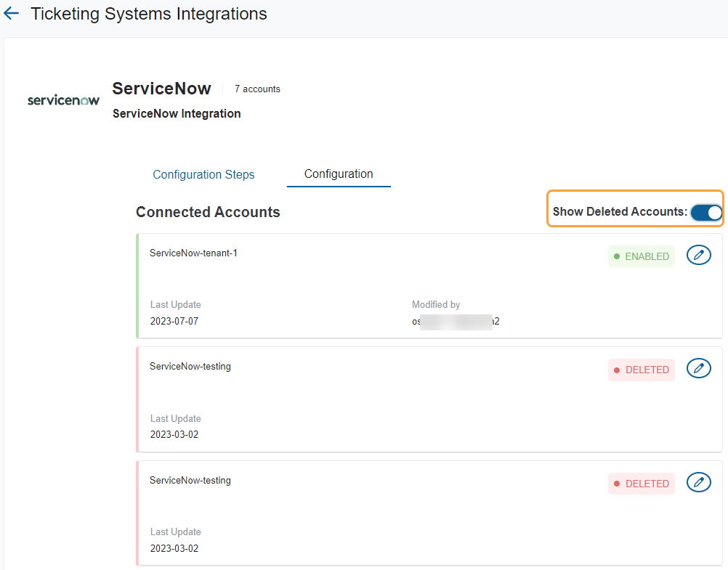Click the Show Deleted Accounts label text
The image size is (728, 570).
coord(619,212)
